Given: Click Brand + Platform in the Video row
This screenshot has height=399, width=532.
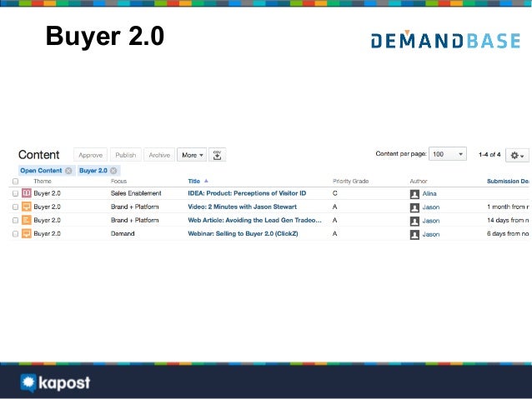Looking at the screenshot, I should coord(135,207).
